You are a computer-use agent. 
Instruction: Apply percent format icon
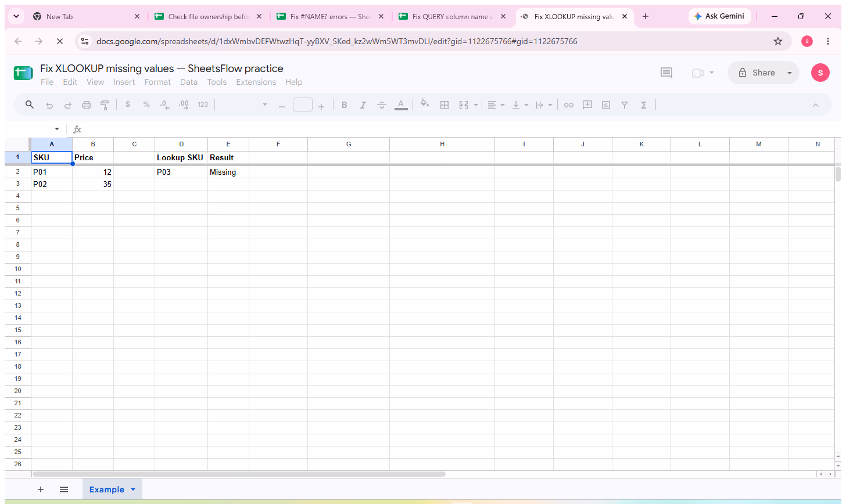click(146, 105)
